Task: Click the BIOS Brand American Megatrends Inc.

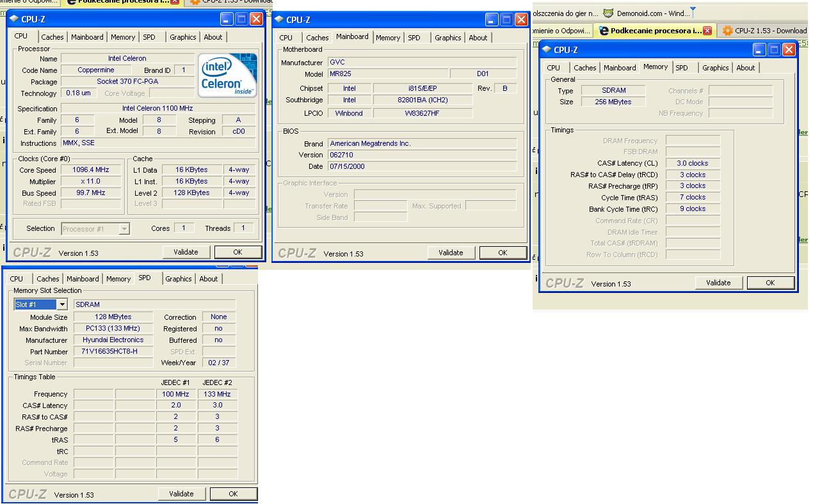Action: [x=422, y=144]
